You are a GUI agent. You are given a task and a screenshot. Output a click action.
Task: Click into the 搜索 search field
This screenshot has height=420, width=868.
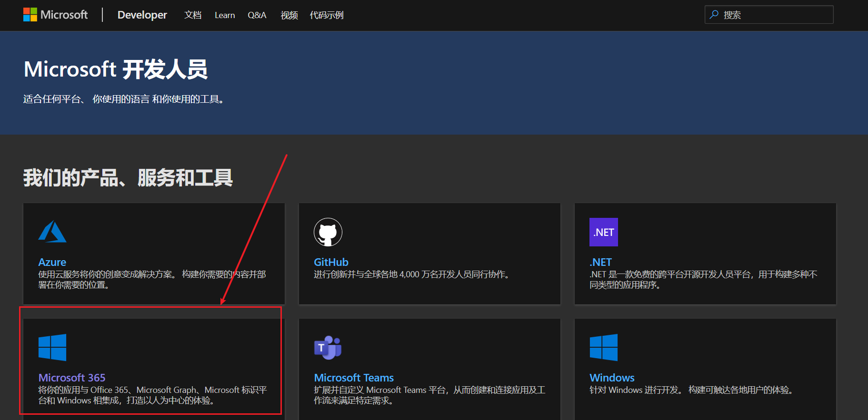click(769, 15)
